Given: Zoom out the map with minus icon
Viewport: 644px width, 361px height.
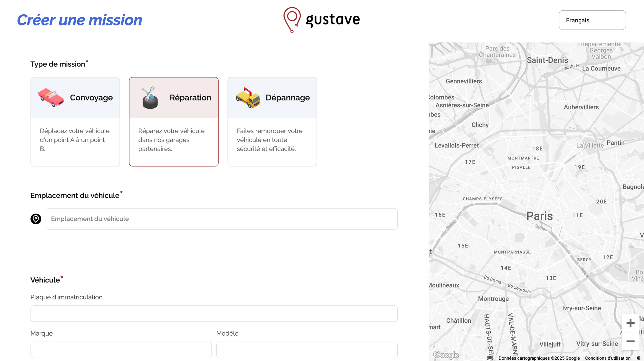Looking at the screenshot, I should (x=630, y=341).
